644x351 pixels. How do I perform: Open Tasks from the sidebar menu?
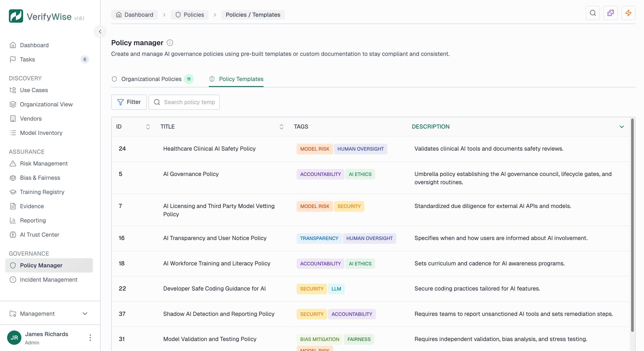coord(28,59)
